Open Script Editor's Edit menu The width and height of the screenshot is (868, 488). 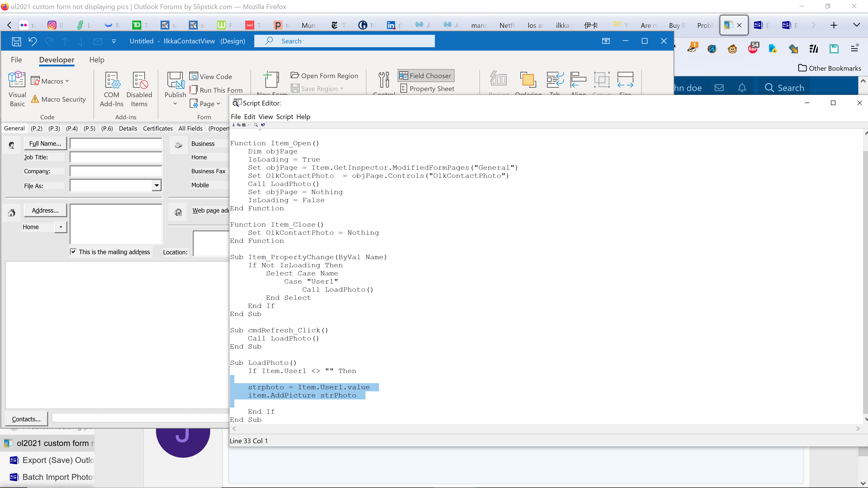tap(250, 117)
